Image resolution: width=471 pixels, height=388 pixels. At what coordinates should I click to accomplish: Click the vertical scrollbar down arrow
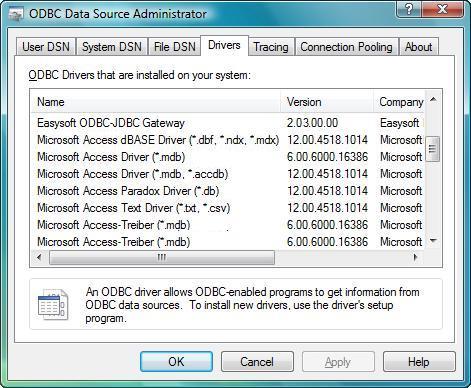click(433, 241)
